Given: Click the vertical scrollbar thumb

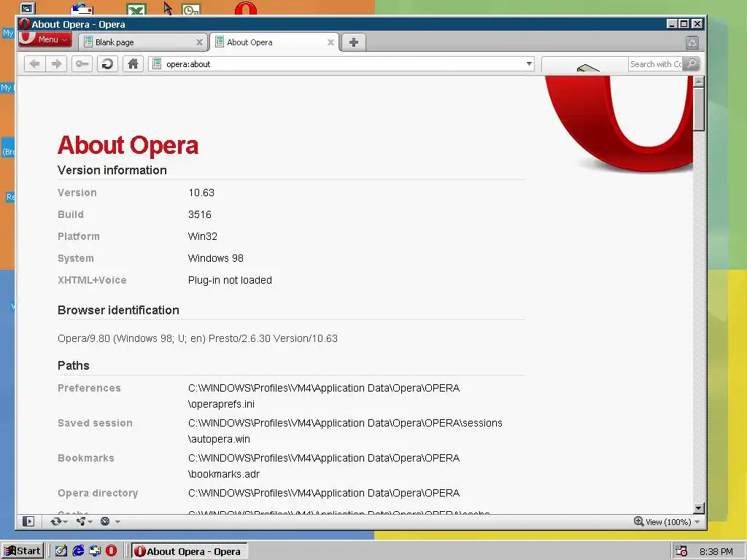Looking at the screenshot, I should point(698,109).
